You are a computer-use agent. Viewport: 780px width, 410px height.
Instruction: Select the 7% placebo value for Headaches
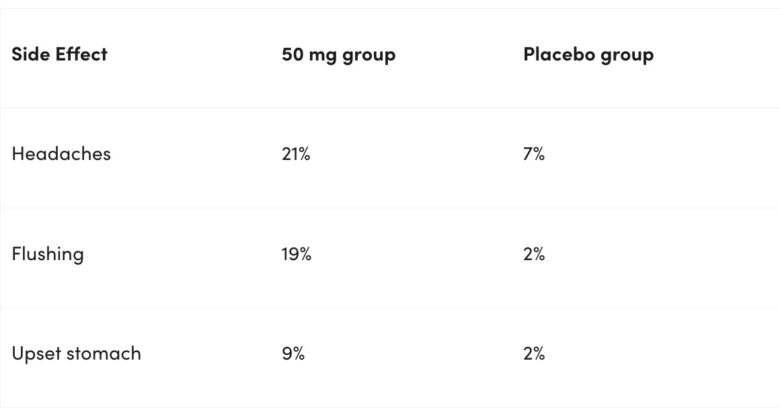click(534, 154)
